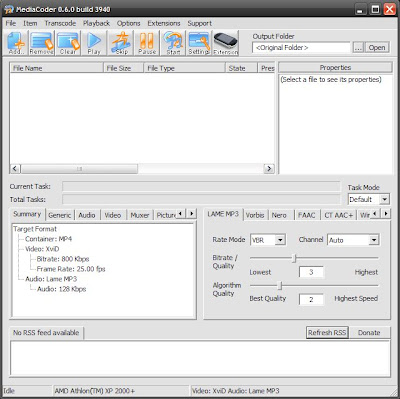Select the LAME MP3 encoder tab
This screenshot has height=399, width=400.
223,214
